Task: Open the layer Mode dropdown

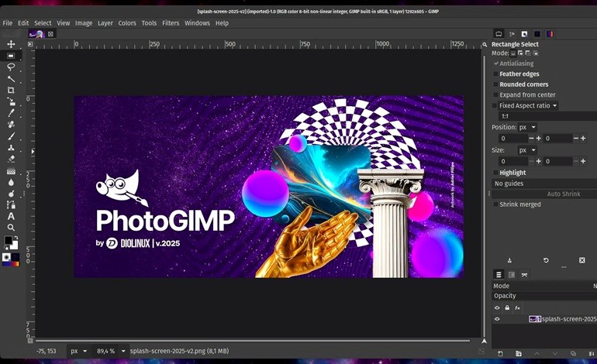Action: [x=544, y=286]
